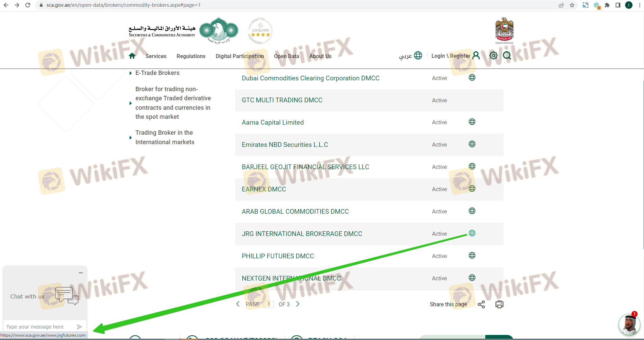
Task: Open the Services menu
Action: click(156, 56)
